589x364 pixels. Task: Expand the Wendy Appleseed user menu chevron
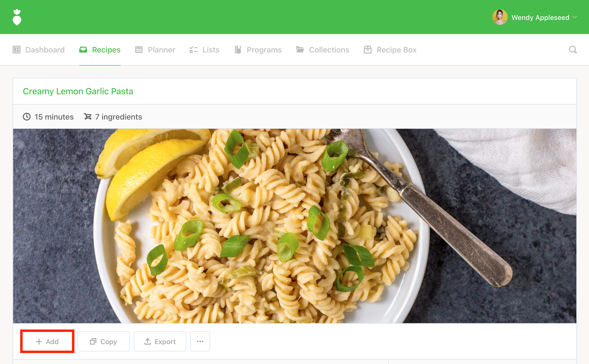(575, 17)
